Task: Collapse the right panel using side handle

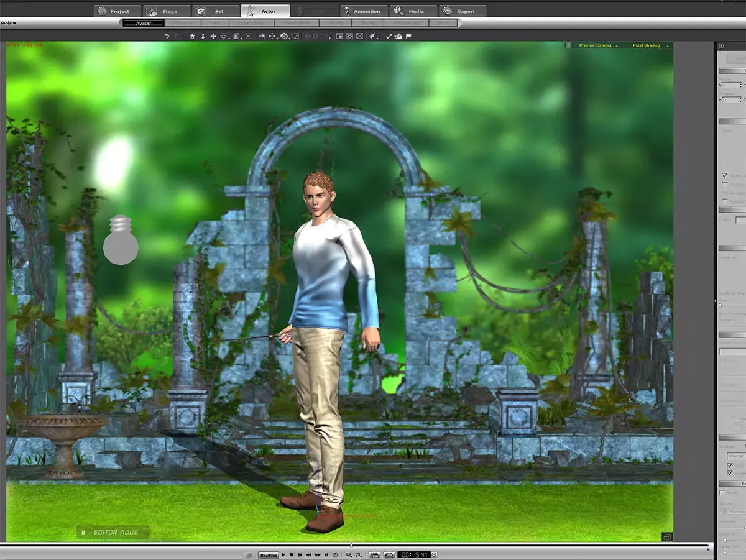Action: tap(716, 301)
